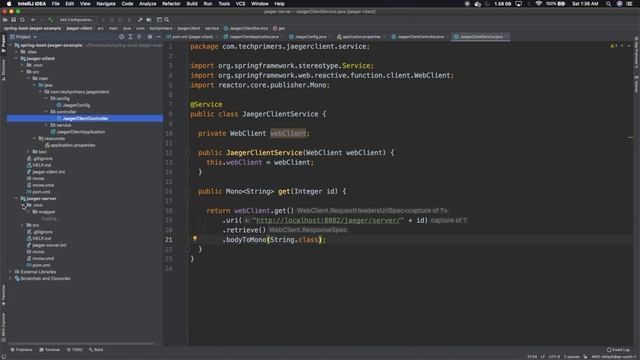This screenshot has width=640, height=360.
Task: Collapse the controller package folder
Action: pyautogui.click(x=46, y=112)
